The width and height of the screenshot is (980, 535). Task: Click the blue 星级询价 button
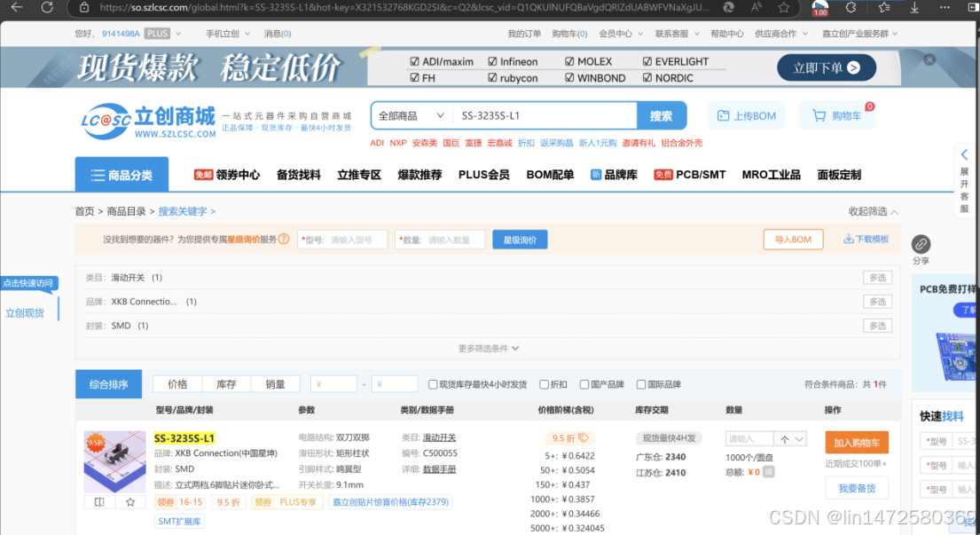tap(520, 240)
